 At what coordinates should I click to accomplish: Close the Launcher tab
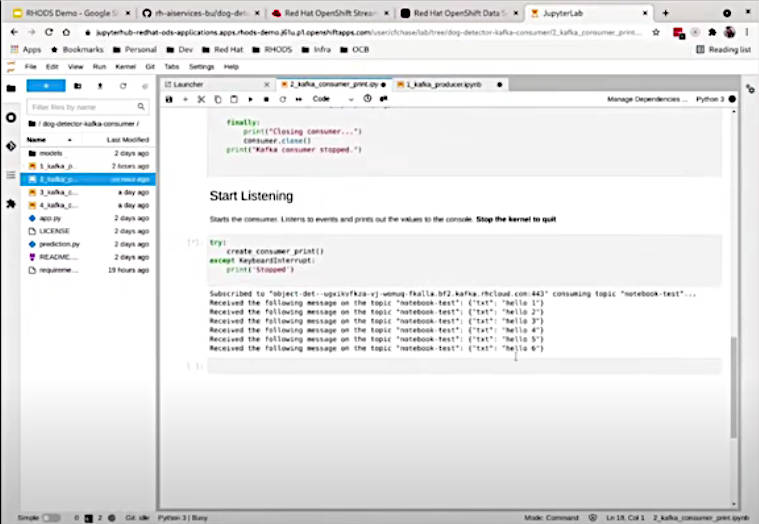pos(267,85)
